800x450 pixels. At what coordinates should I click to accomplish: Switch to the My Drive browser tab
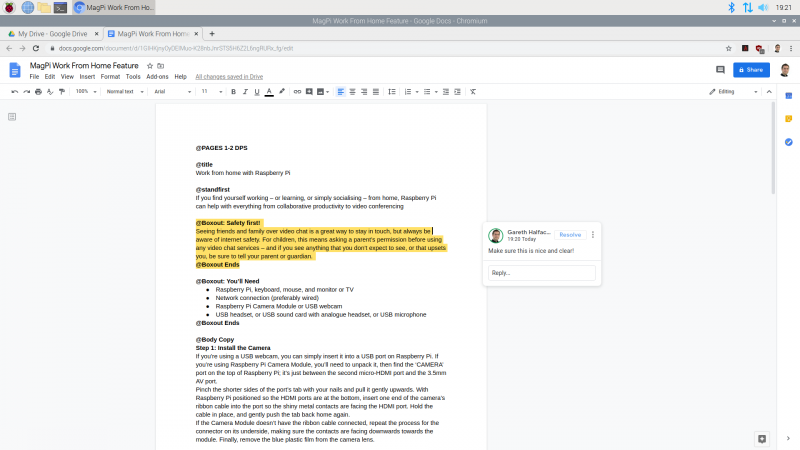[x=48, y=33]
